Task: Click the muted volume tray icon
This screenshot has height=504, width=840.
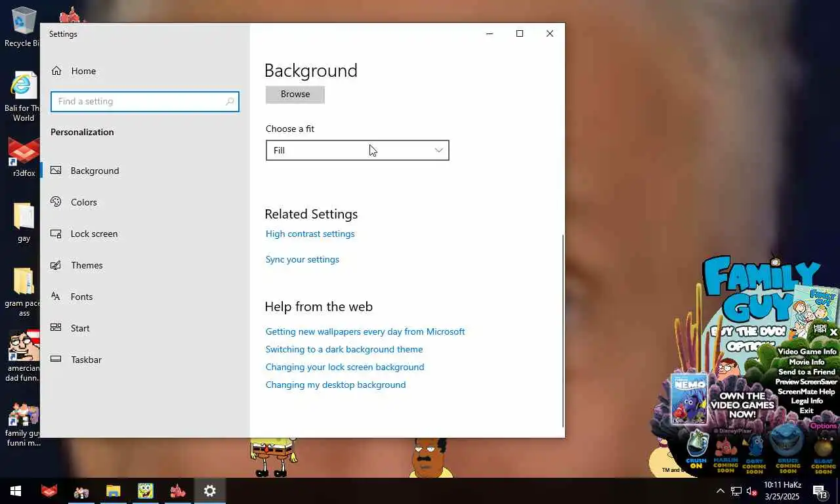Action: click(x=752, y=491)
